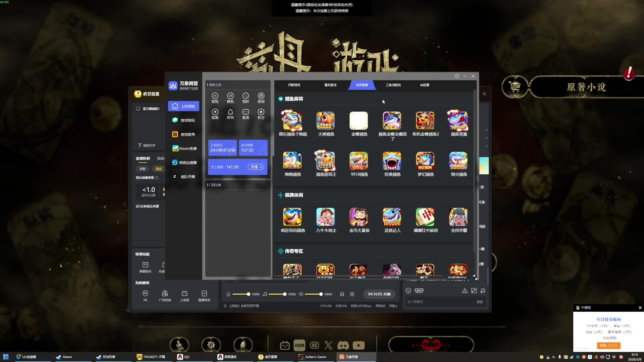Screen dimensions: 644x362
Task: Toggle microphone mute icon in streaming bar
Action: [228, 294]
